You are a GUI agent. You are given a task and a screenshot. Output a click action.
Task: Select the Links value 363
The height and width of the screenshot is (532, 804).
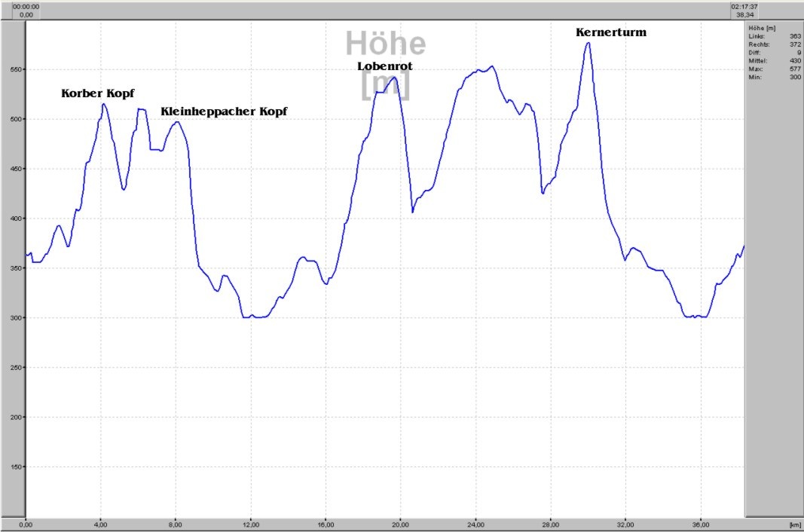[795, 36]
